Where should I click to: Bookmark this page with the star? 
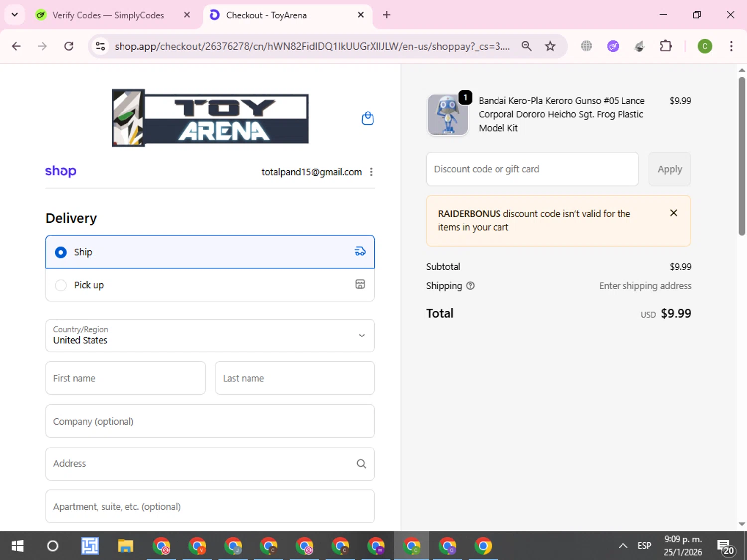(x=550, y=46)
